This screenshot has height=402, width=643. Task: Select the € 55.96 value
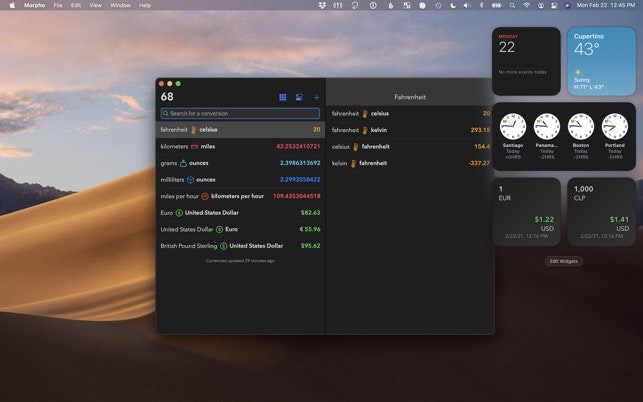(x=310, y=229)
